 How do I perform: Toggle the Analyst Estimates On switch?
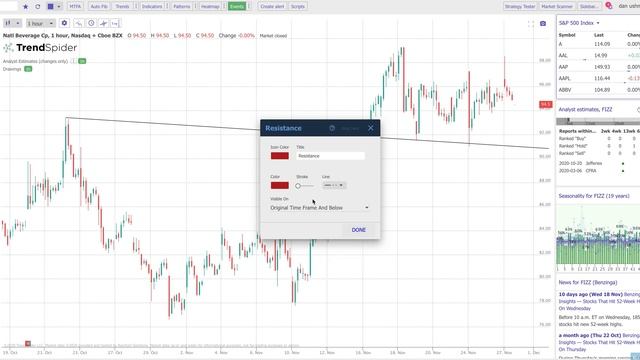tap(82, 61)
